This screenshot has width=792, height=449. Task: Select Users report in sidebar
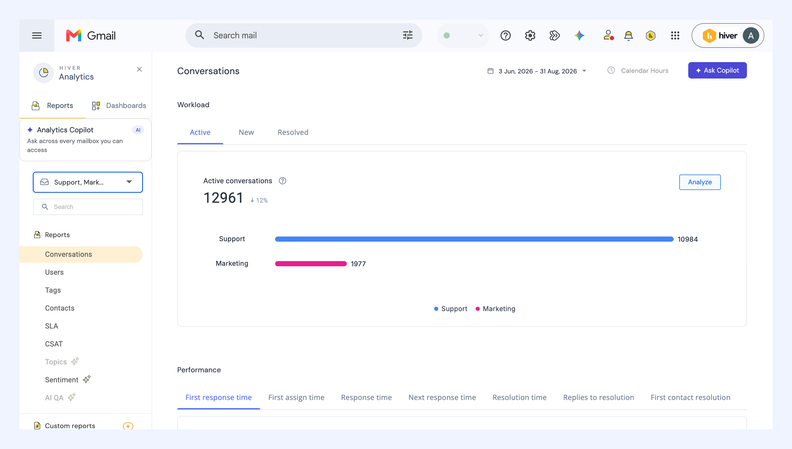point(54,272)
